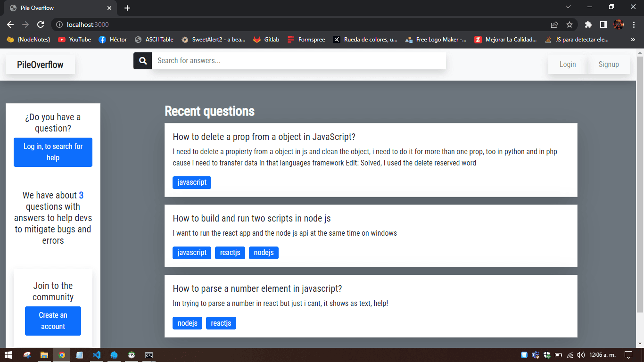Click the Recent questions heading

click(209, 111)
